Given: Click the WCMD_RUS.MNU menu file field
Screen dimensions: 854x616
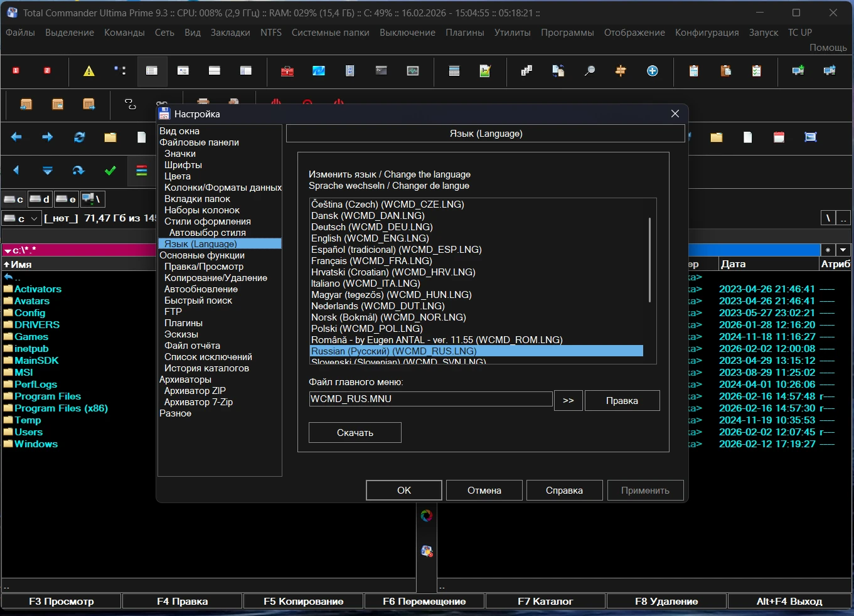Looking at the screenshot, I should click(x=430, y=399).
